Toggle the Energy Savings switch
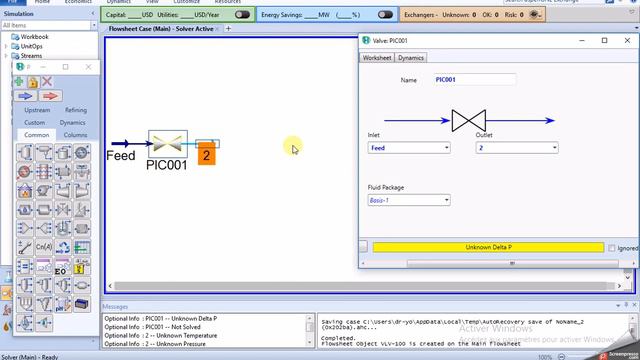 tap(385, 15)
